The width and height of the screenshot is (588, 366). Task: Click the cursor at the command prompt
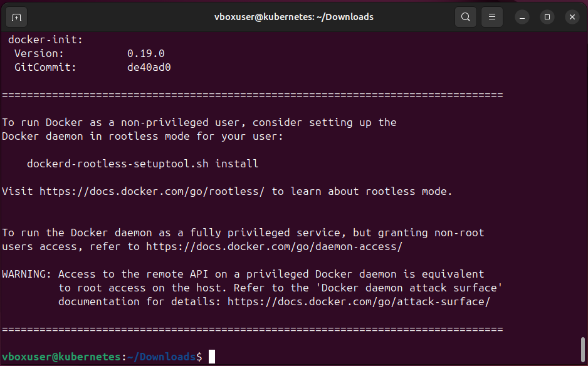212,357
